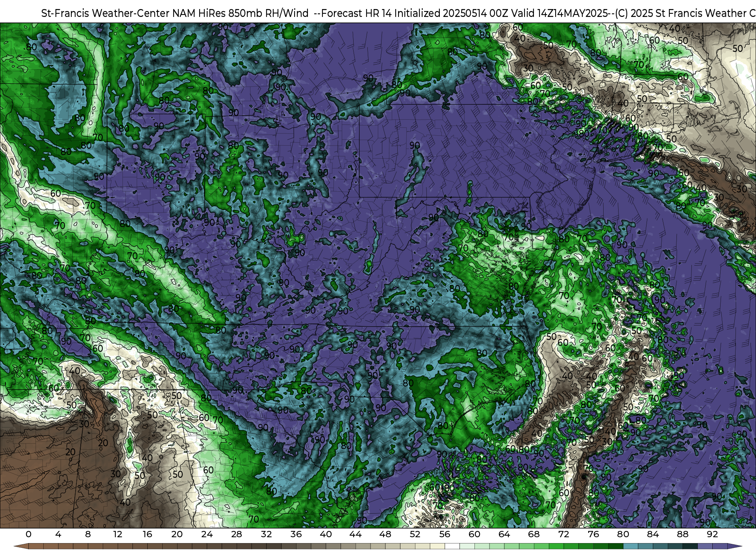Click colorbar label '24'

[207, 534]
